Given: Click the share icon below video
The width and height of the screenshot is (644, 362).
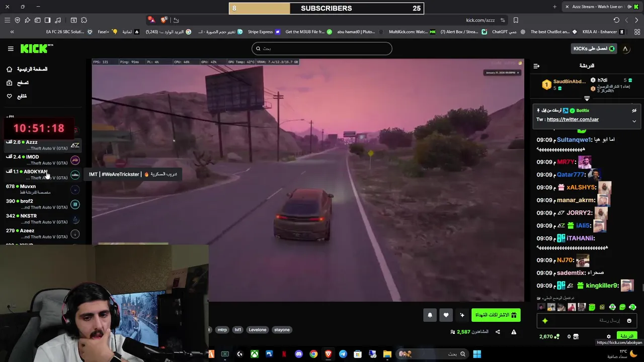Looking at the screenshot, I should click(x=498, y=332).
